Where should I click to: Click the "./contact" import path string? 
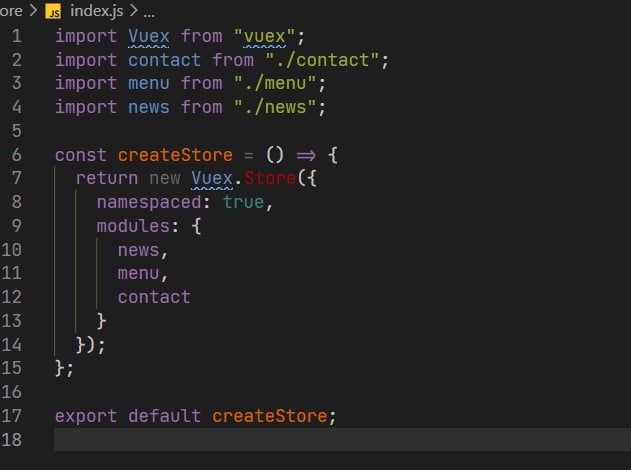click(322, 60)
